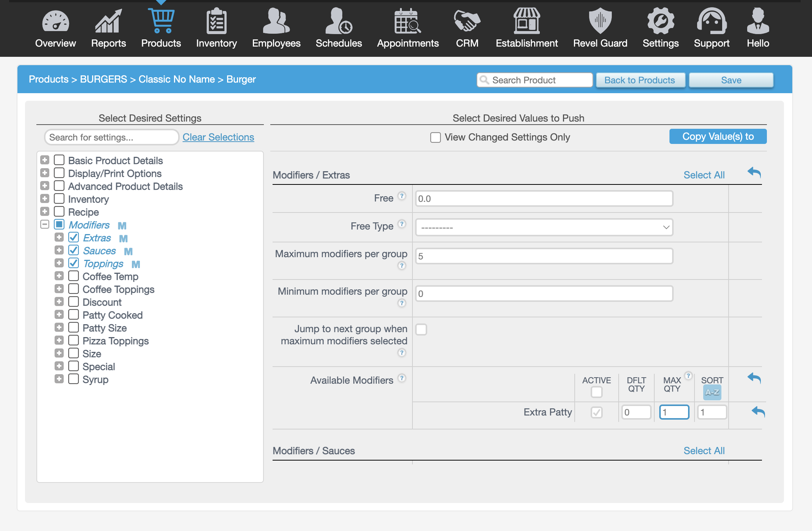812x531 pixels.
Task: Expand Basic Product Details tree node
Action: (45, 160)
